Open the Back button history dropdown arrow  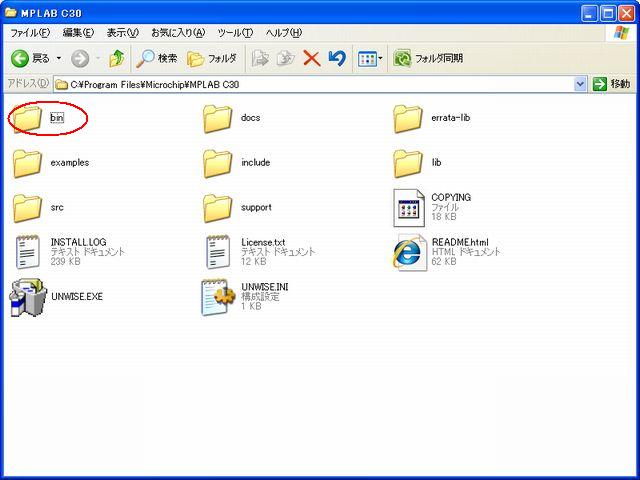pos(59,59)
